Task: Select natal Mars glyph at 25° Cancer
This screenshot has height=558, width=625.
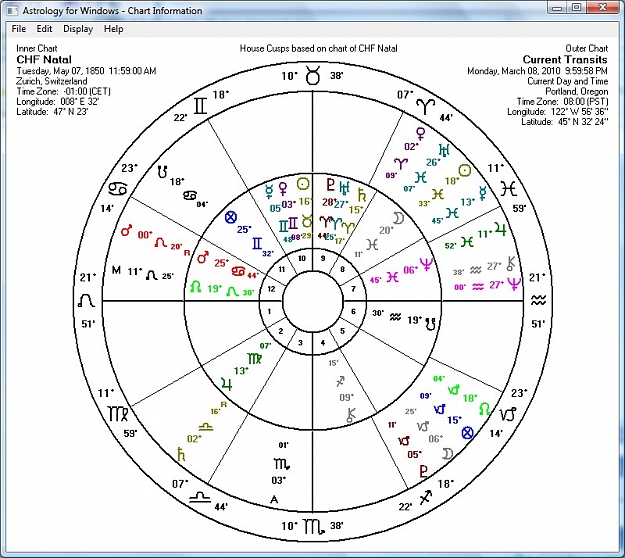Action: pos(202,257)
